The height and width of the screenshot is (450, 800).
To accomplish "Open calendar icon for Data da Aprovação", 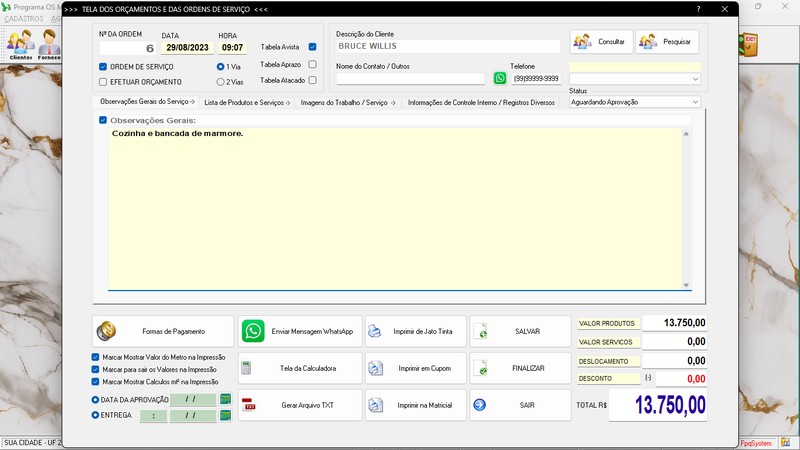I will click(226, 399).
